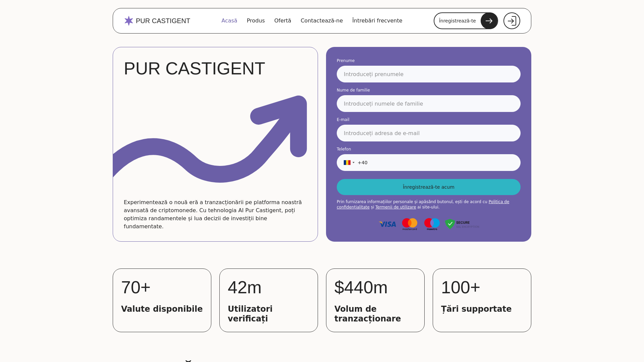Open the Ofertă menu item

pos(283,21)
